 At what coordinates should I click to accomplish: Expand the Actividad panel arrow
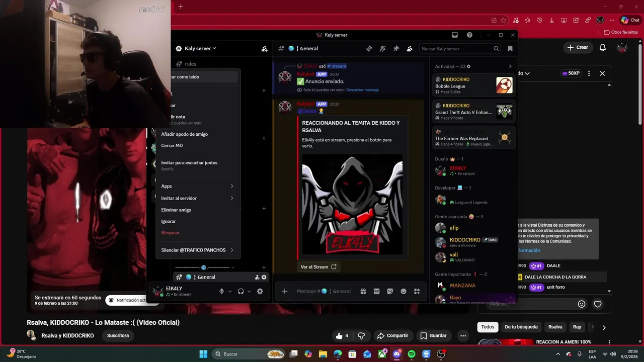510,66
